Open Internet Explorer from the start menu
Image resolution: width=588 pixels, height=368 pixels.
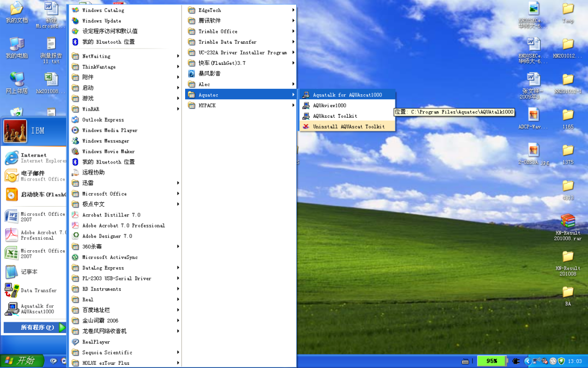point(34,158)
